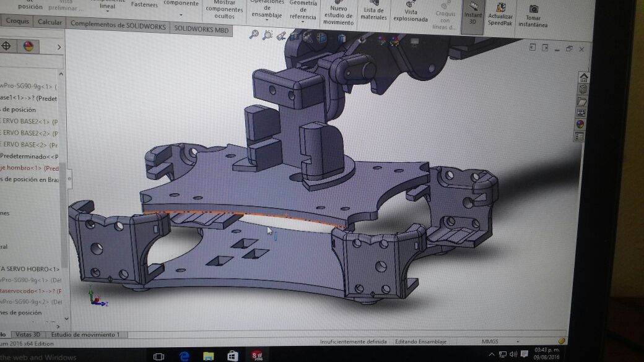Select red tree item taservocodo<1>->?

31,291
